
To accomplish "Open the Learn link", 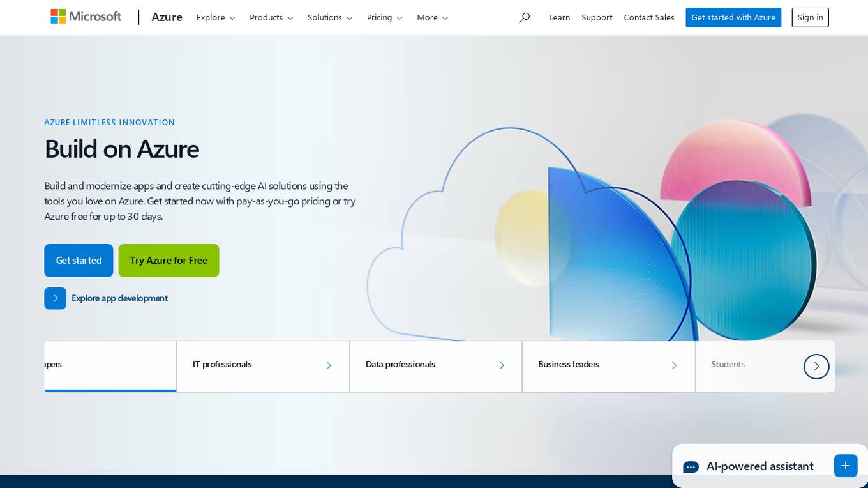I will (x=559, y=17).
